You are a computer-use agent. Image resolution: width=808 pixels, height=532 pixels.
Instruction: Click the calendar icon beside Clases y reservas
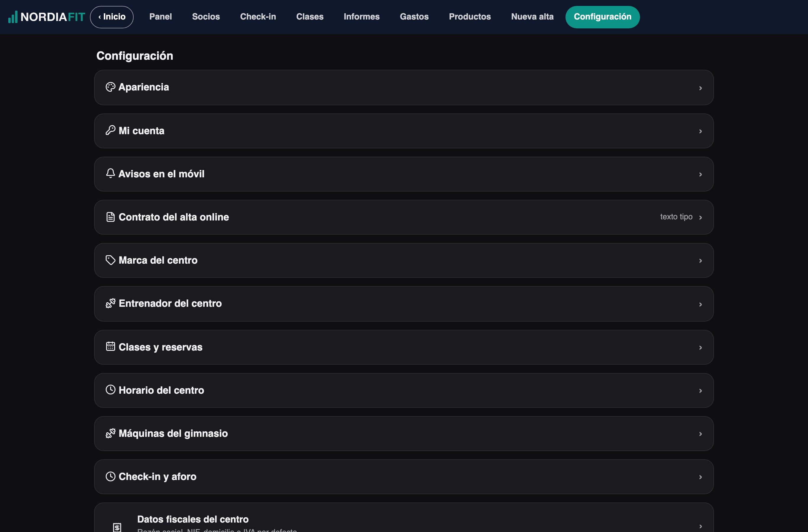110,346
